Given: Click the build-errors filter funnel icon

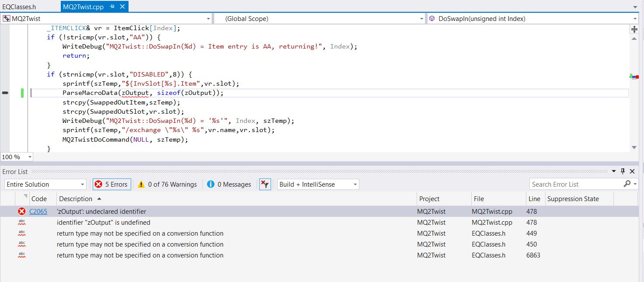Looking at the screenshot, I should pos(265,185).
